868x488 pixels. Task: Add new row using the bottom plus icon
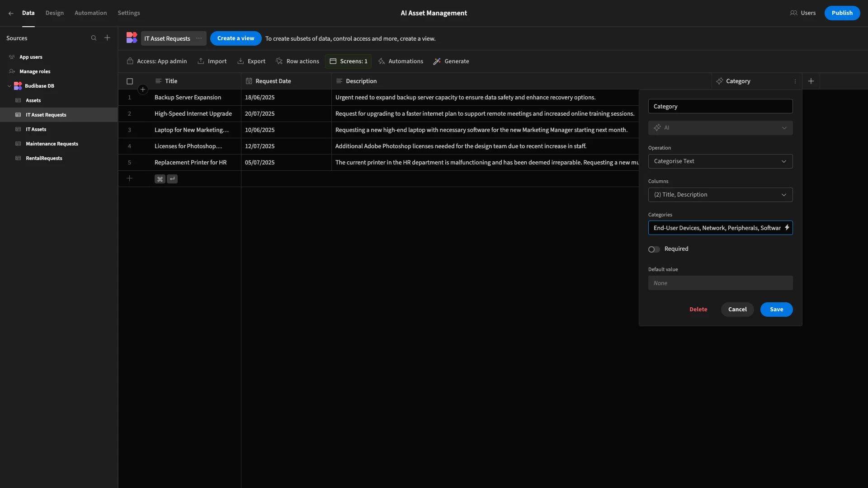pyautogui.click(x=129, y=178)
